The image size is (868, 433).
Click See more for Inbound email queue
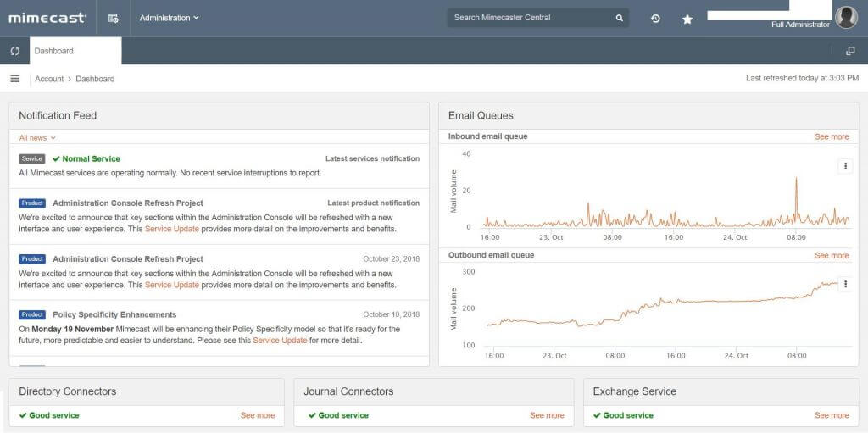point(831,136)
